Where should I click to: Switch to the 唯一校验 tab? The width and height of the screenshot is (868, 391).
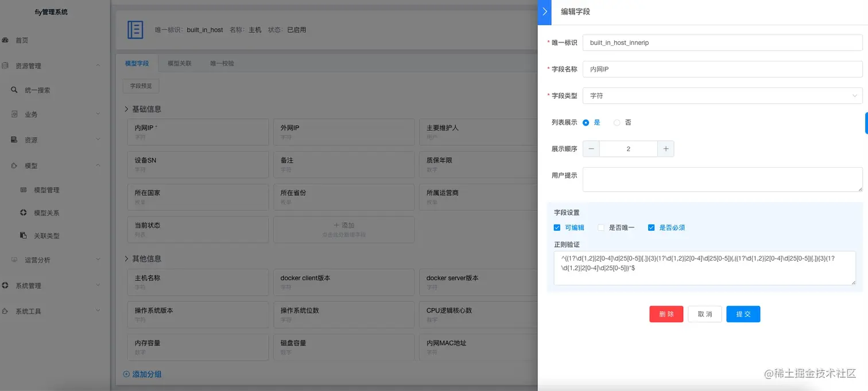(222, 63)
